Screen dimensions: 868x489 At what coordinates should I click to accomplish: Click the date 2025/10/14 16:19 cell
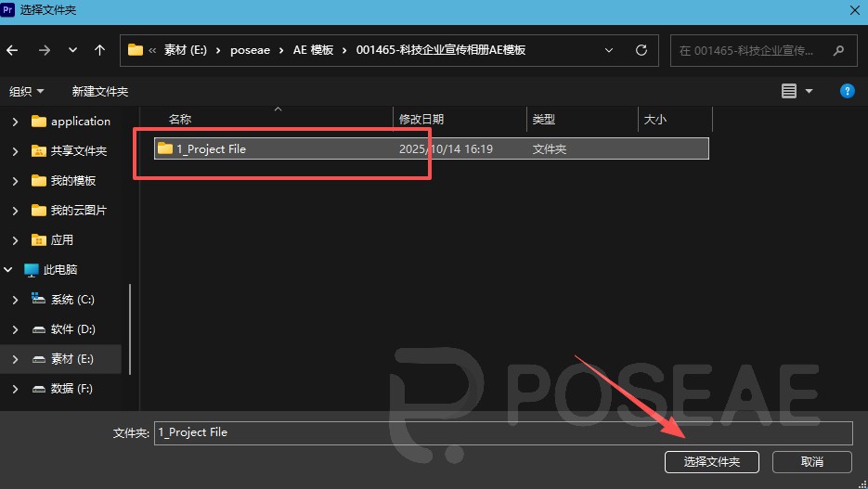[446, 149]
